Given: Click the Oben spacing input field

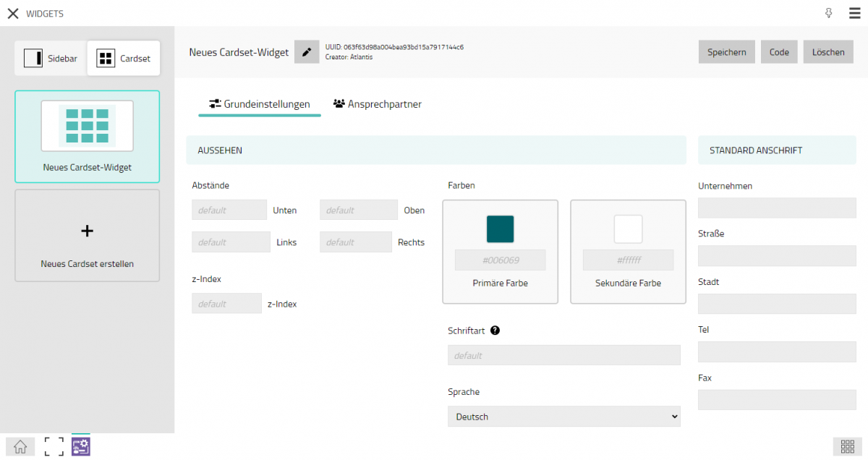Looking at the screenshot, I should pyautogui.click(x=359, y=210).
